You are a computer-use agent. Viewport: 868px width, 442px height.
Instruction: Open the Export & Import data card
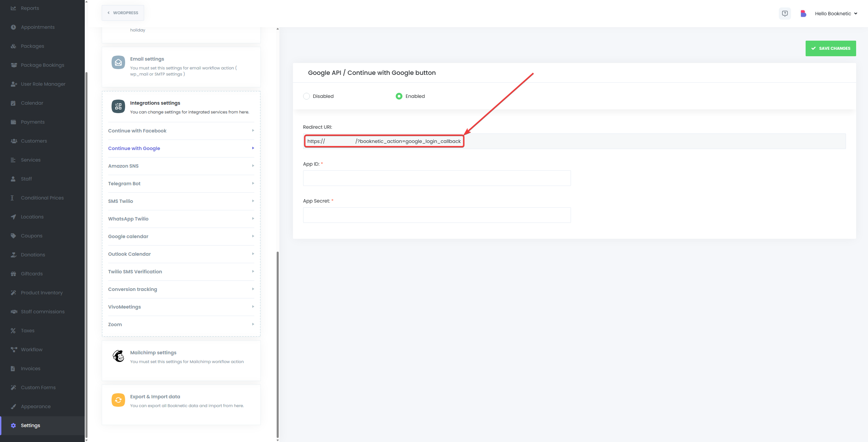point(181,404)
